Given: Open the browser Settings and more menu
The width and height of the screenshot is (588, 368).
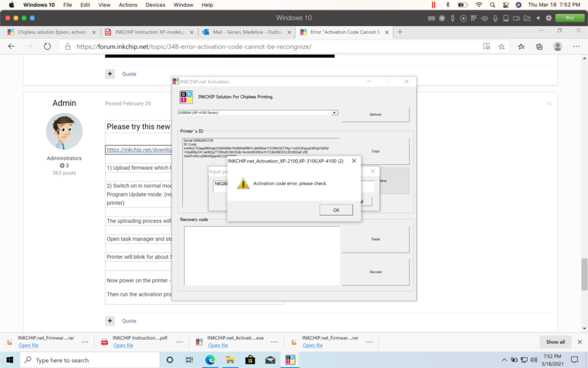Looking at the screenshot, I should coord(576,46).
